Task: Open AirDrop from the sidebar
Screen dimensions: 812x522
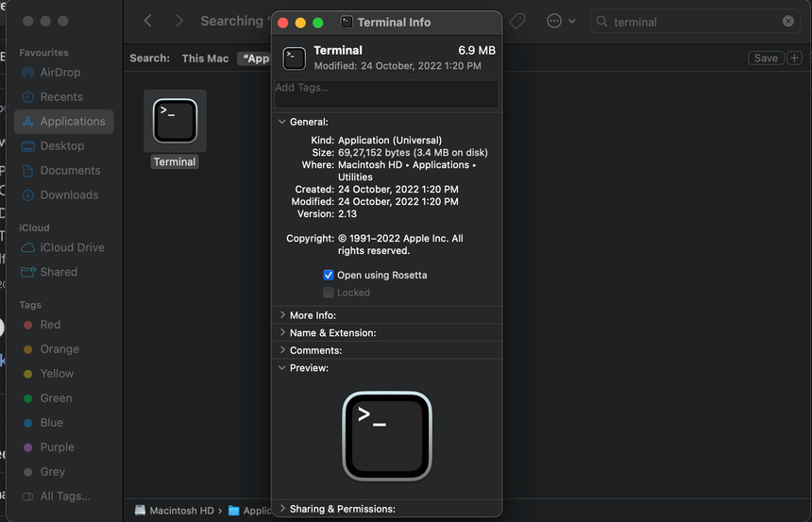Action: pyautogui.click(x=60, y=73)
